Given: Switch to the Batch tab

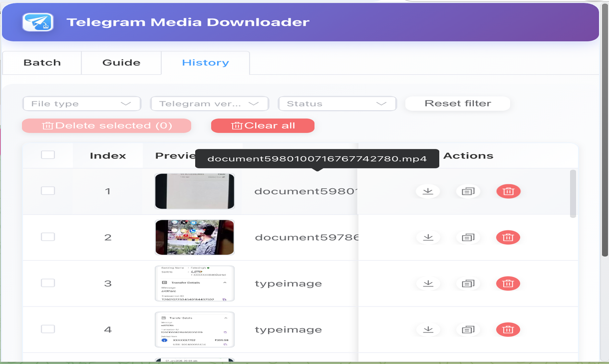Looking at the screenshot, I should click(42, 62).
